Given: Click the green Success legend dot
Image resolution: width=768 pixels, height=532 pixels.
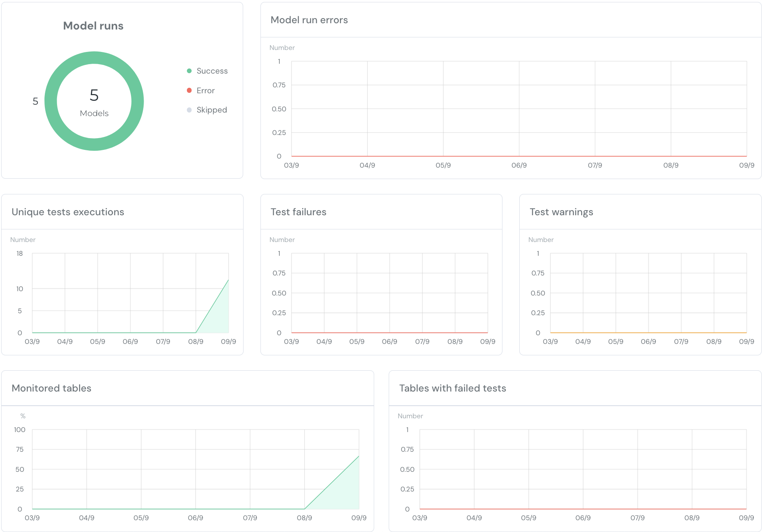Looking at the screenshot, I should (189, 71).
